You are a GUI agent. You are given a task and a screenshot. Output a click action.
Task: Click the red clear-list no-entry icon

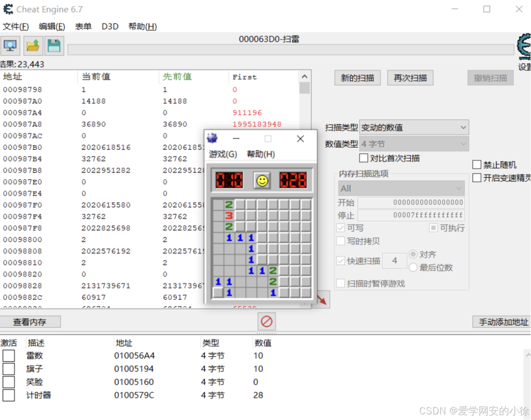(266, 321)
